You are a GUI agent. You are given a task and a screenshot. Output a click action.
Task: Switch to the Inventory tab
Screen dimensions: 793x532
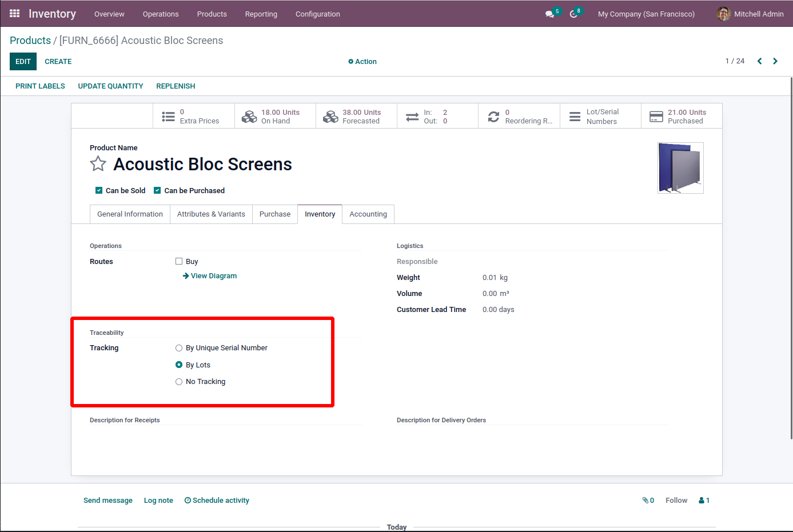click(320, 214)
